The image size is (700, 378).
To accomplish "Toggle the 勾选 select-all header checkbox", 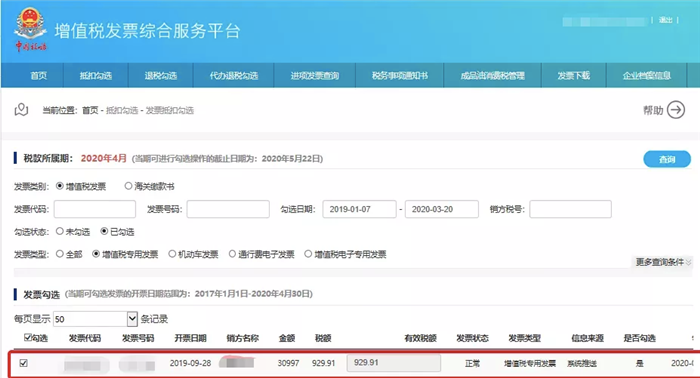I will point(28,337).
